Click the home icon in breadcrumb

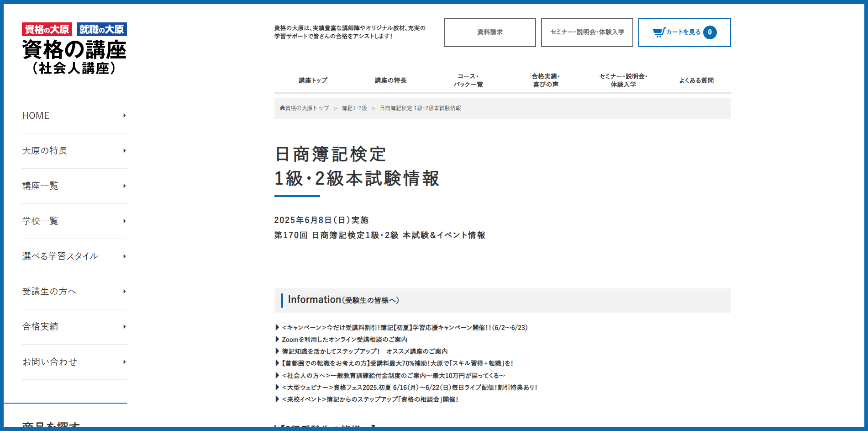pyautogui.click(x=282, y=108)
